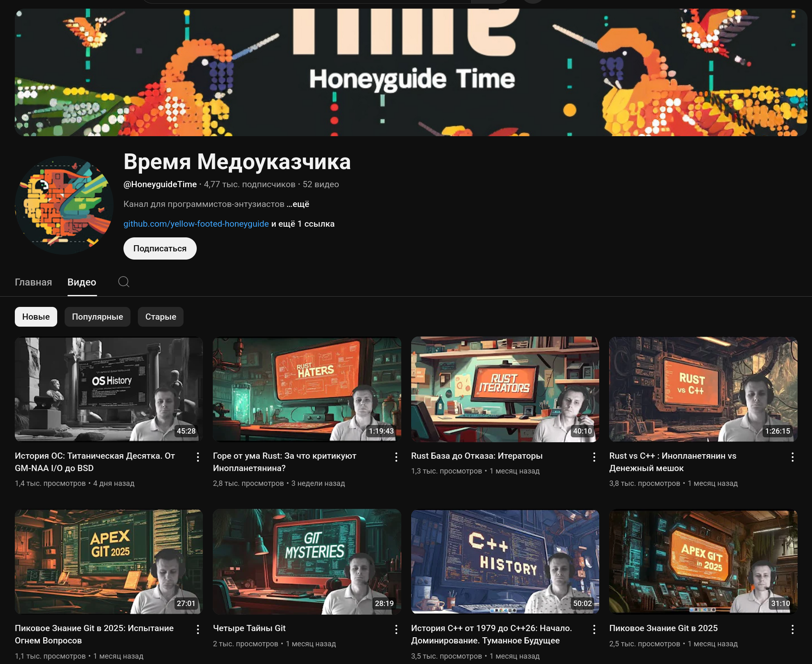Screen dimensions: 812x664
Task: Open the Git Mysteries video thumbnail
Action: [307, 562]
